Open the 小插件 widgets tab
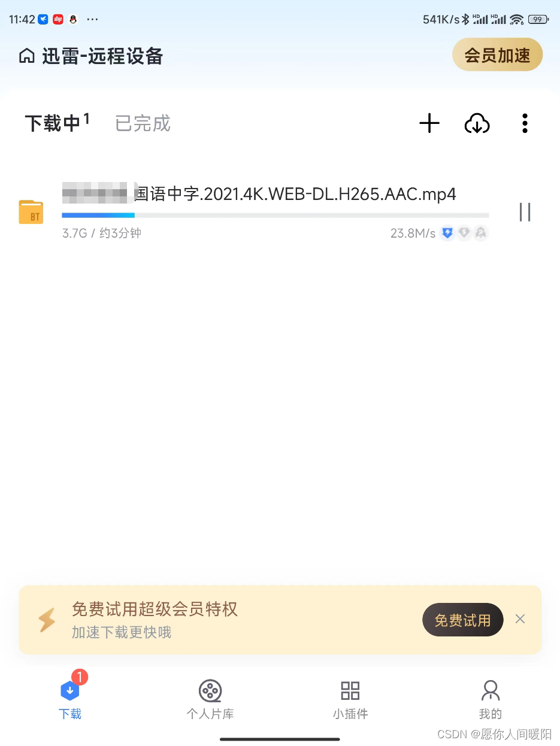Viewport: 560px width, 746px height. pos(350,699)
